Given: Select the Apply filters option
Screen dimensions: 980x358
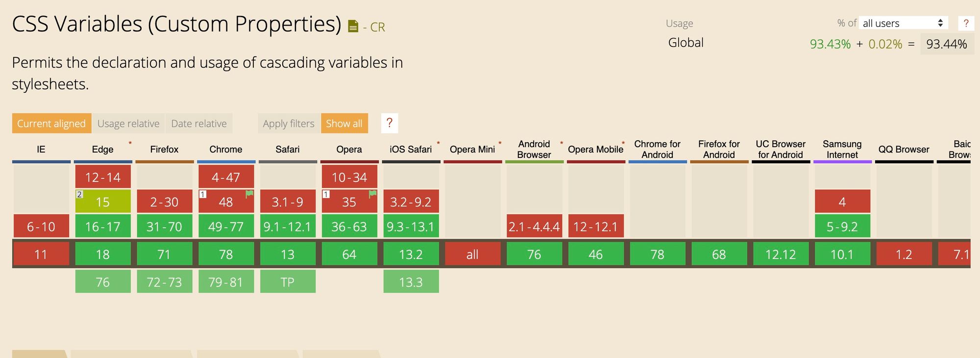Looking at the screenshot, I should (289, 124).
